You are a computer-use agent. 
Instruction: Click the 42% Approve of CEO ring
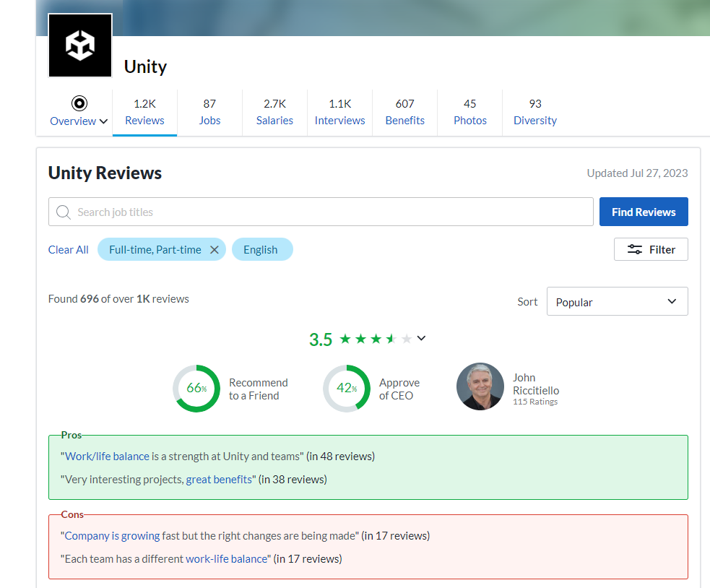click(347, 388)
